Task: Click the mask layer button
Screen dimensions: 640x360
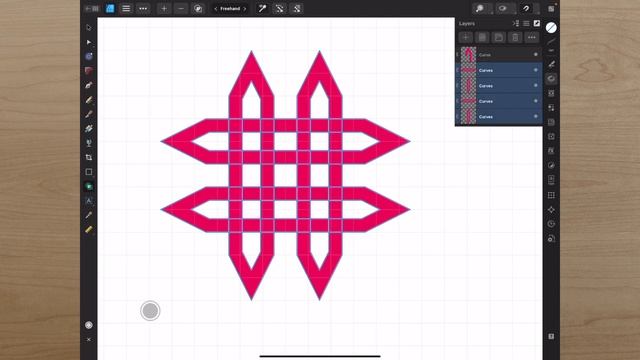Action: 482,38
